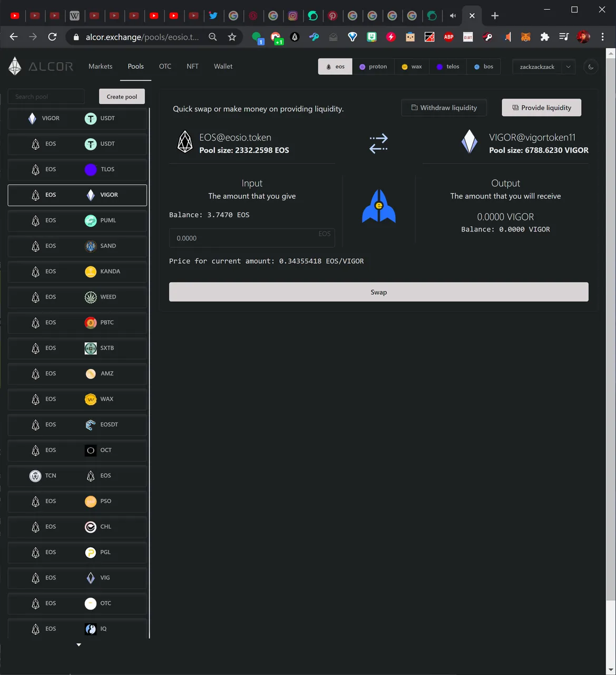Screen dimensions: 616x675
Task: Click the large Swap button
Action: (378, 292)
